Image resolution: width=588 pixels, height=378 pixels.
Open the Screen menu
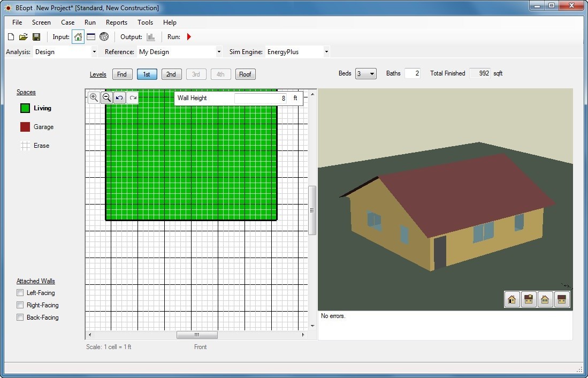pyautogui.click(x=41, y=22)
